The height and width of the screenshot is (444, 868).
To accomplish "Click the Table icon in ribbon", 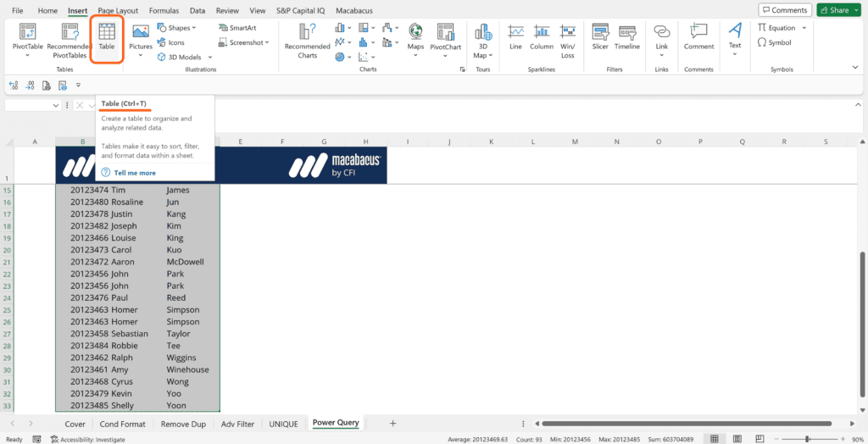I will pyautogui.click(x=107, y=36).
